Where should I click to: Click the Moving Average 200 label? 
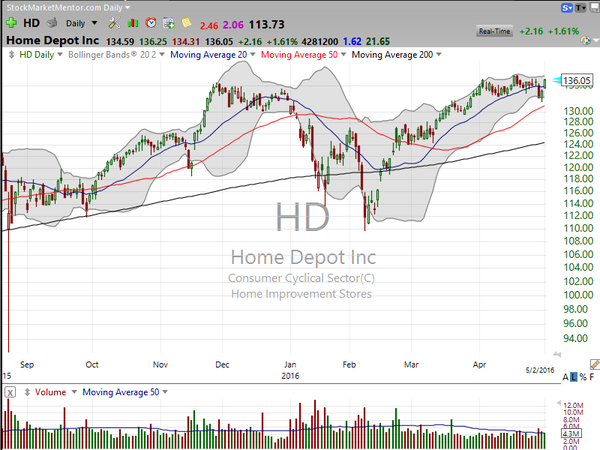coord(392,55)
